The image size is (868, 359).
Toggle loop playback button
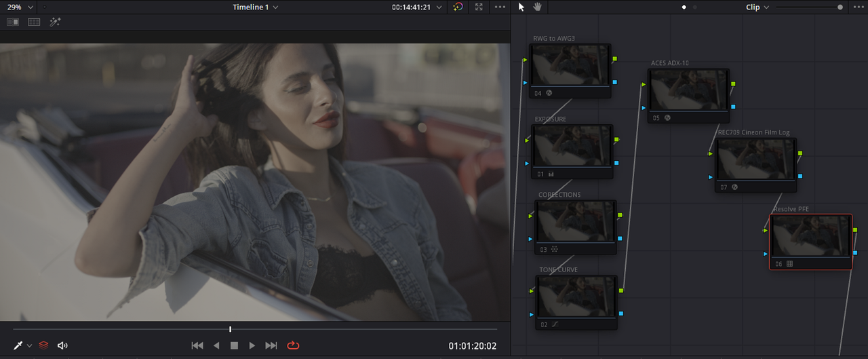pos(293,345)
